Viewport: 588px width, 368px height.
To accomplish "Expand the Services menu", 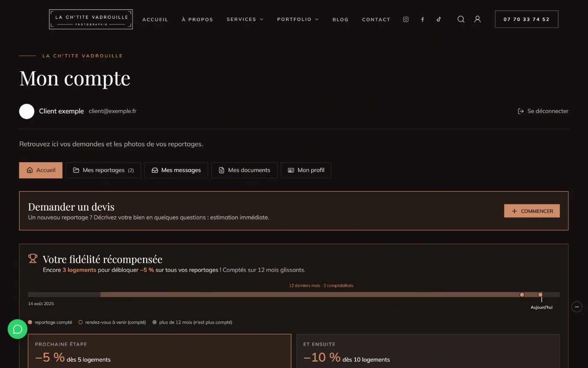I will [245, 19].
